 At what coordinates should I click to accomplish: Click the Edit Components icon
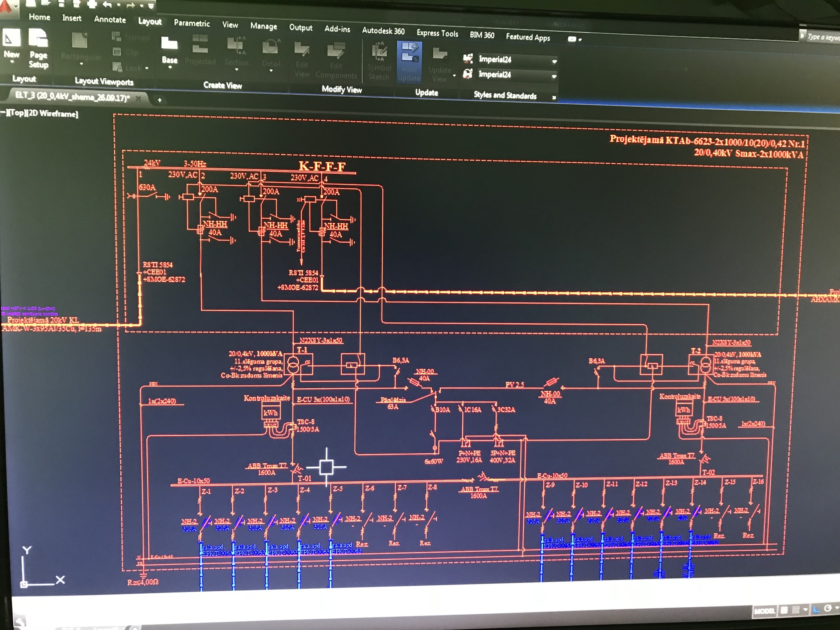336,51
